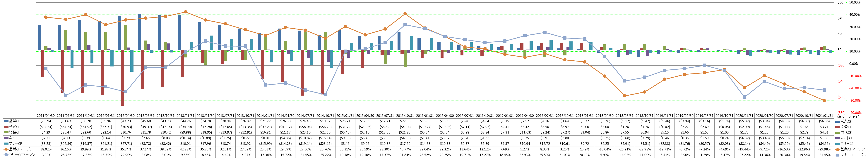Click the ($15.14) ネットCF cell

tap(325, 138)
